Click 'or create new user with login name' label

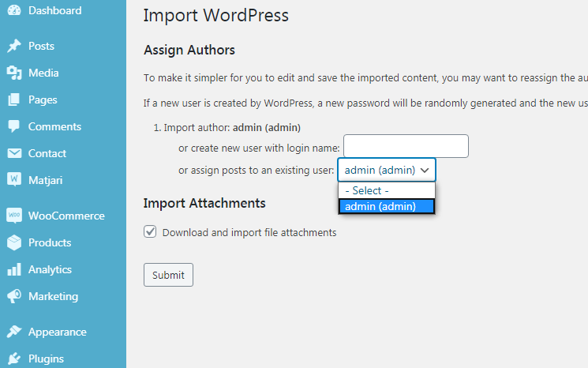click(259, 148)
